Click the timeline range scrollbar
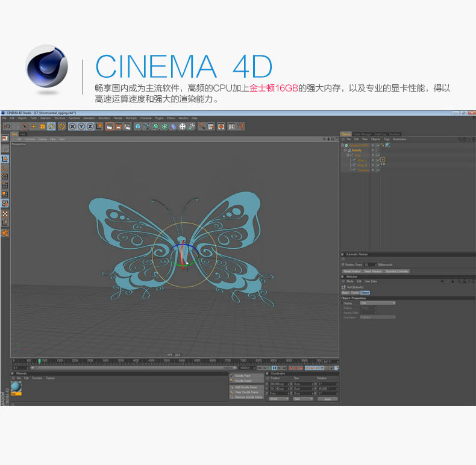This screenshot has width=476, height=465. coord(134,368)
